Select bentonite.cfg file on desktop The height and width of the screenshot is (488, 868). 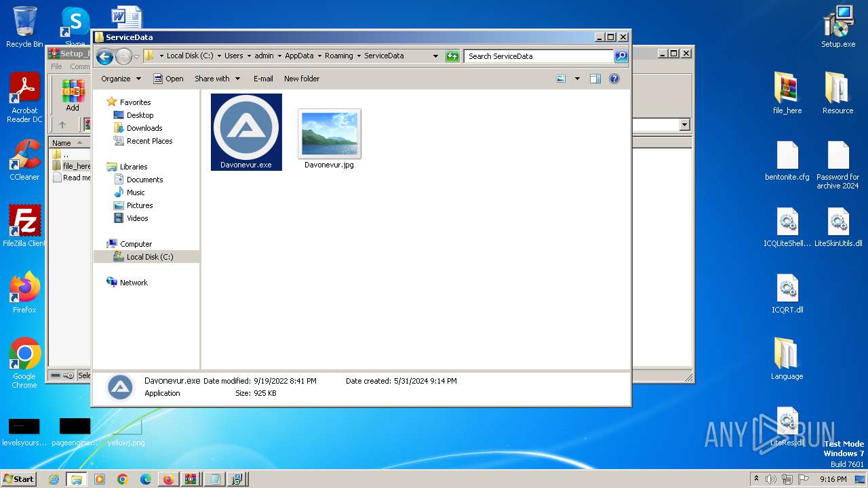coord(787,161)
